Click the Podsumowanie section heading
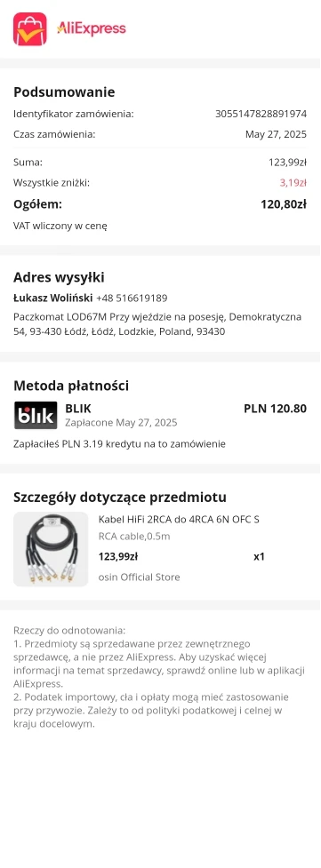 (x=64, y=92)
